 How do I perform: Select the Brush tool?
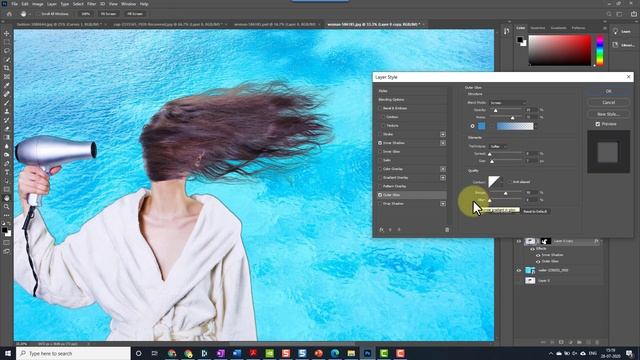pyautogui.click(x=7, y=102)
